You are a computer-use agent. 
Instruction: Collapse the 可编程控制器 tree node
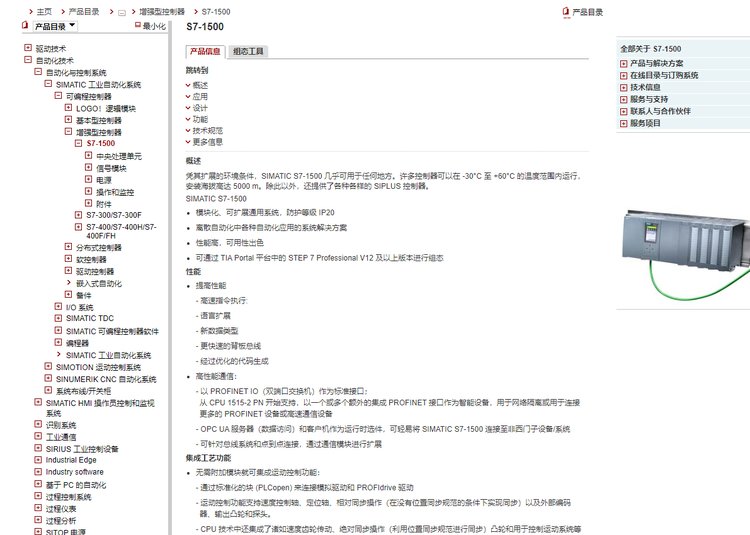click(58, 96)
